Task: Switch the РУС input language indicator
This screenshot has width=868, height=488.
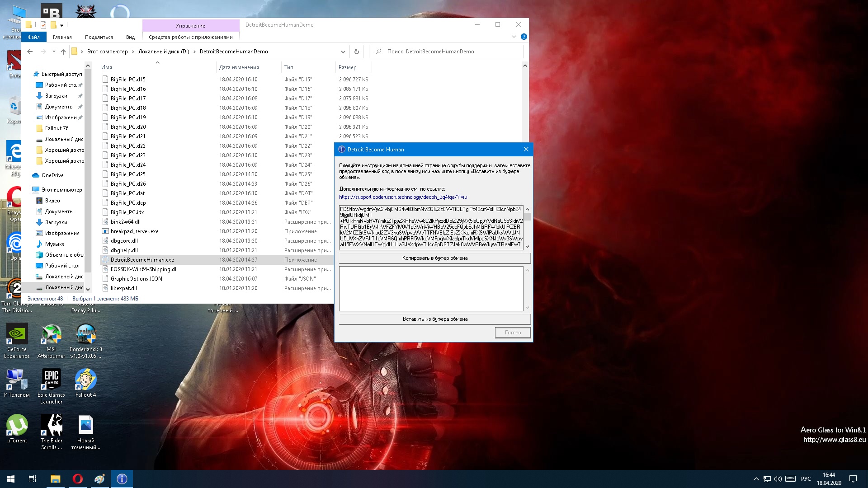Action: [806, 479]
